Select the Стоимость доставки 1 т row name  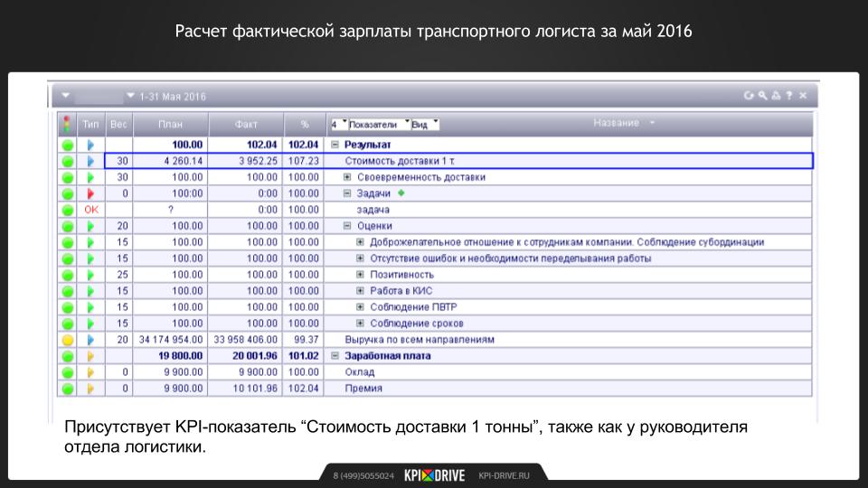coord(400,161)
